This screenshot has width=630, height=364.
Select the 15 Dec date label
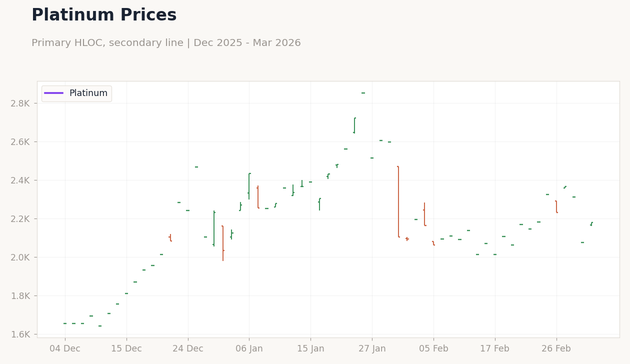(x=126, y=349)
